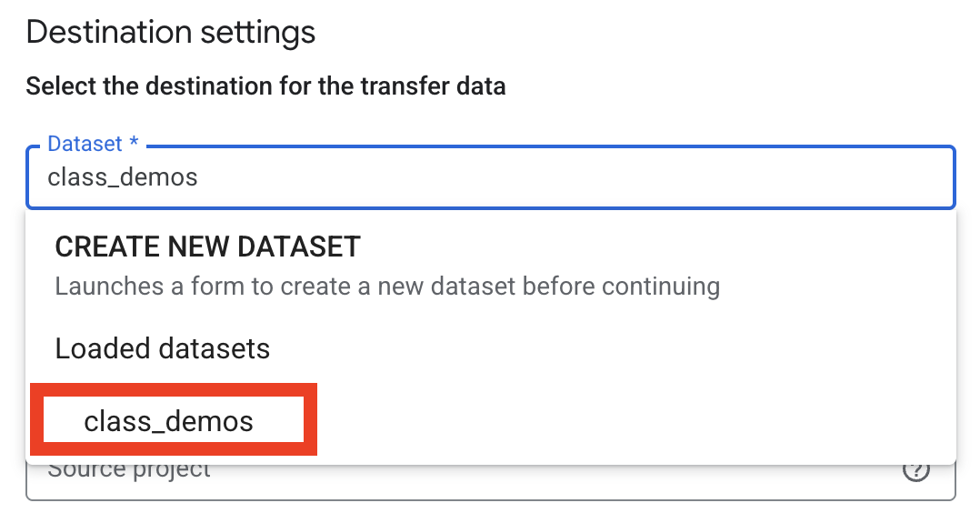Click the Destination settings heading

171,33
